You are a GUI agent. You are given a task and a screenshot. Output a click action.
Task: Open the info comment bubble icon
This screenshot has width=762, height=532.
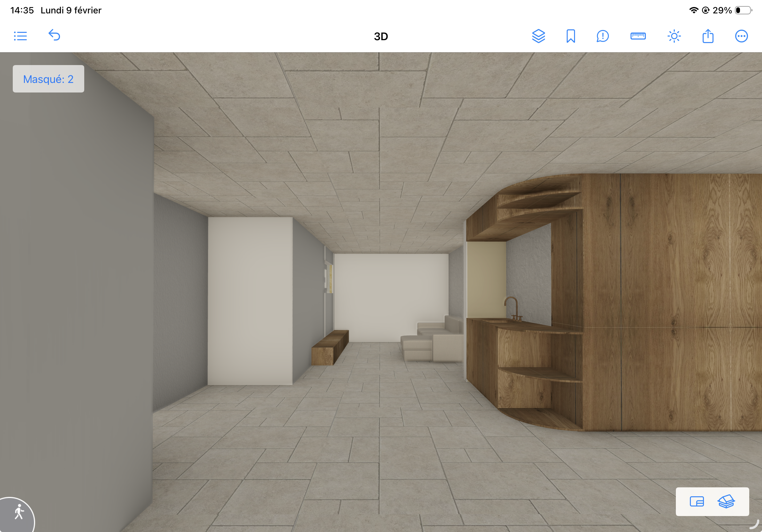[602, 36]
